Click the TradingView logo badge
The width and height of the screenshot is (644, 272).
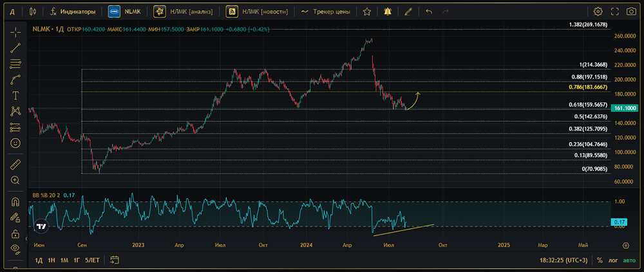coord(41,226)
